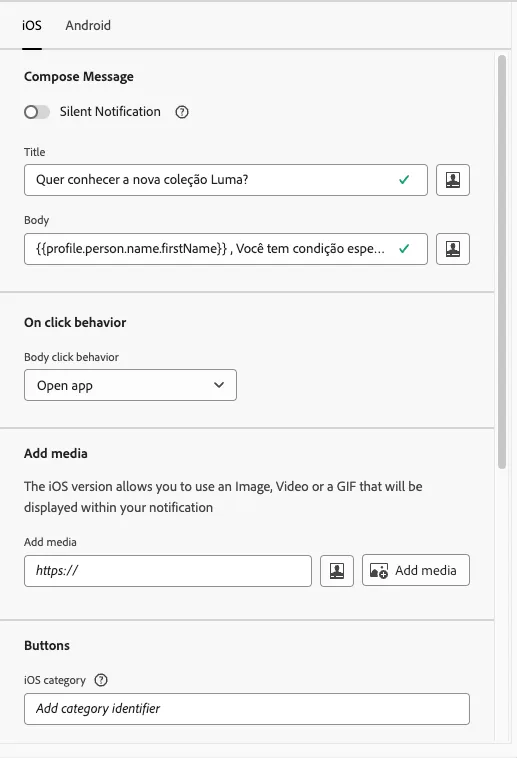Open personalization icon beside the Title field
The width and height of the screenshot is (517, 758).
(x=453, y=180)
